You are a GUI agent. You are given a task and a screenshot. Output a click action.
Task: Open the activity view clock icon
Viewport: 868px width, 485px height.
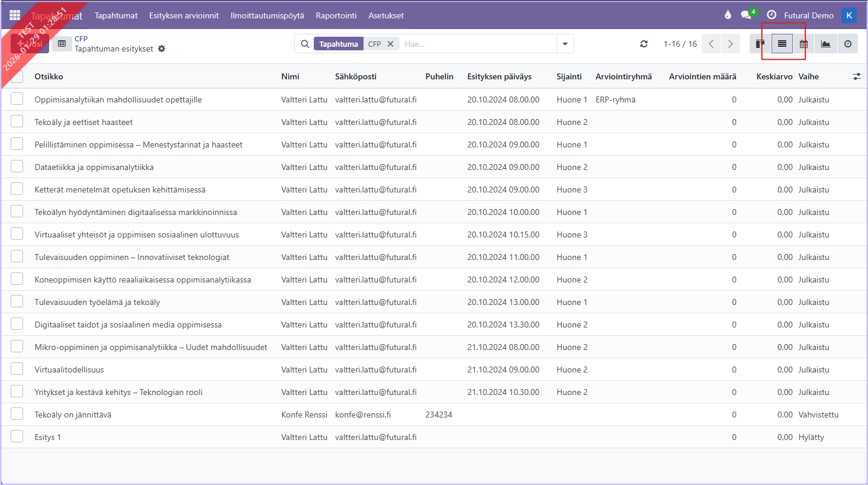click(848, 44)
